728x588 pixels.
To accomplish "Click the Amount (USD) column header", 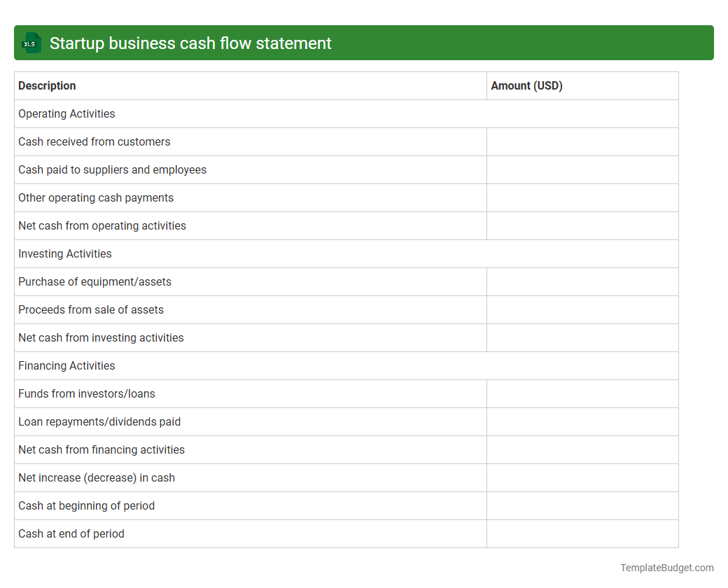I will (526, 85).
